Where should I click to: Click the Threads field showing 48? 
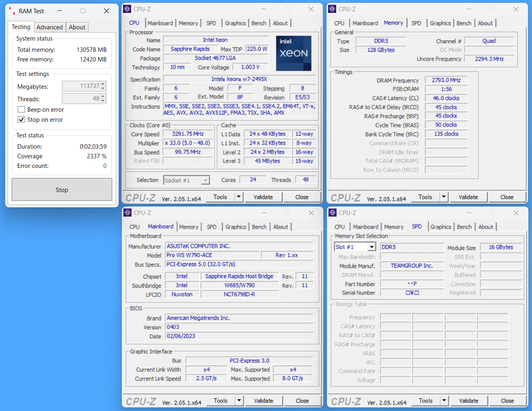[x=81, y=98]
